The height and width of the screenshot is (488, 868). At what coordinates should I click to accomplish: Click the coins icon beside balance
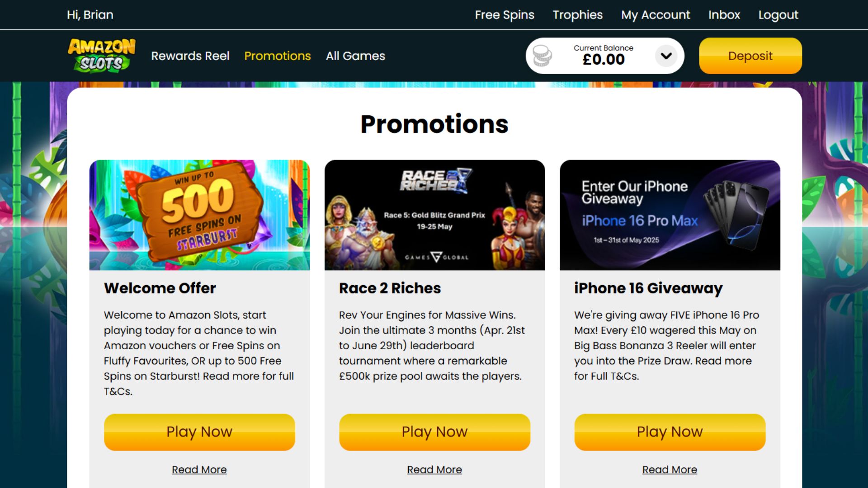click(542, 56)
